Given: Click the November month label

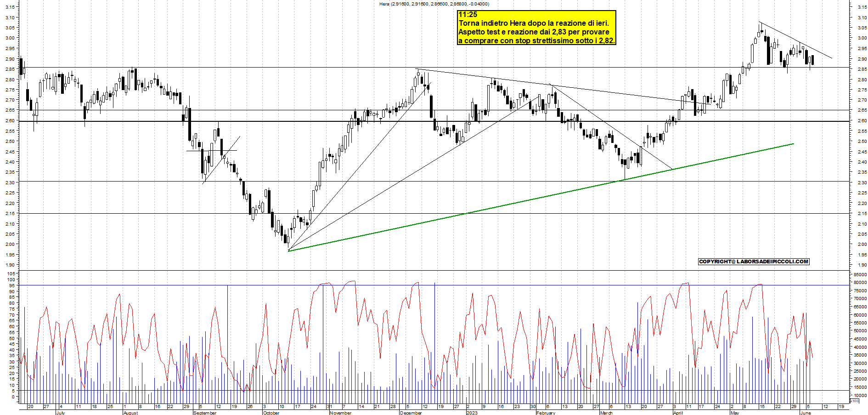Looking at the screenshot, I should pyautogui.click(x=340, y=413).
